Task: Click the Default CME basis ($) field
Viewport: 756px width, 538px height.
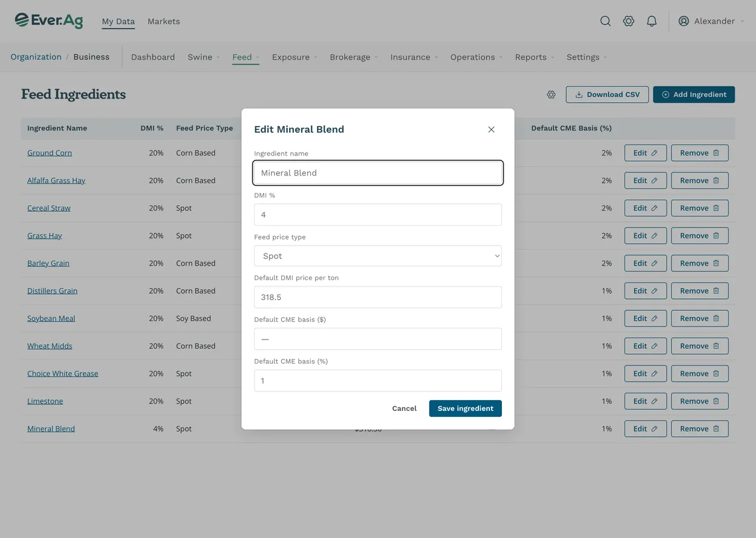Action: [378, 339]
